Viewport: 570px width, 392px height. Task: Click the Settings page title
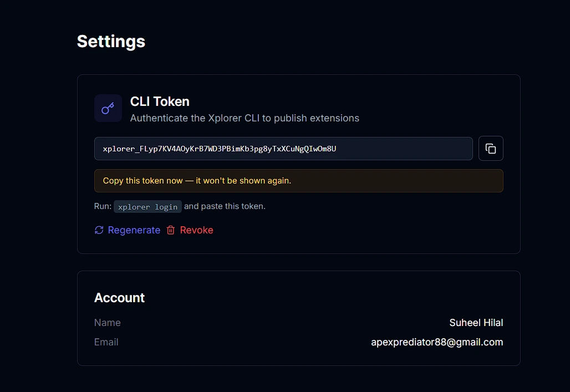tap(110, 41)
